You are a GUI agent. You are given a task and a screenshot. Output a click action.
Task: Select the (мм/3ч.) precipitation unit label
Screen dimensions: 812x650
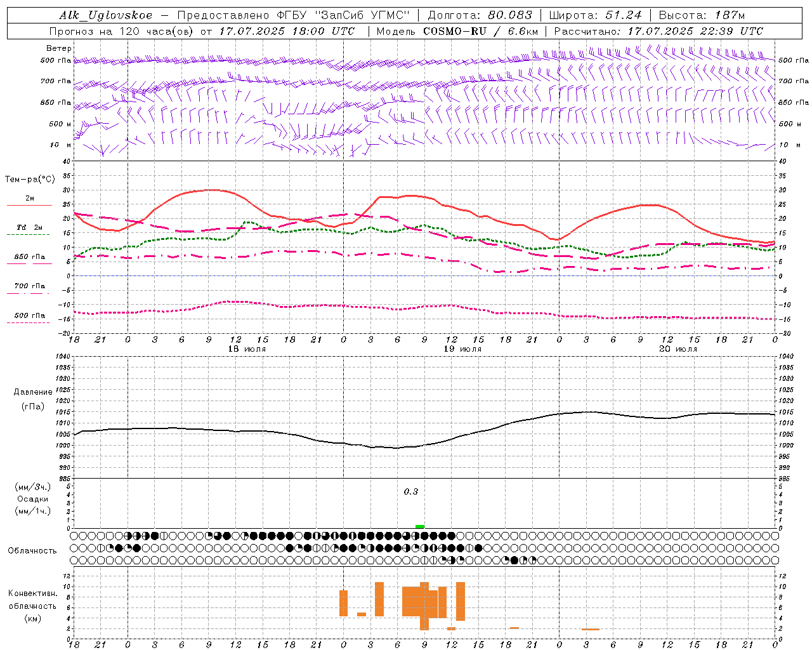click(33, 487)
